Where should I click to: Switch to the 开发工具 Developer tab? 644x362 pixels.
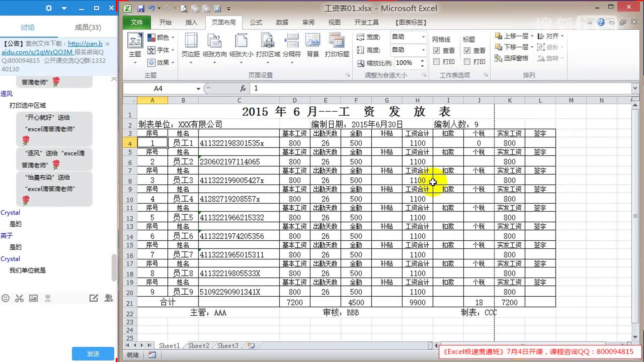pyautogui.click(x=366, y=22)
